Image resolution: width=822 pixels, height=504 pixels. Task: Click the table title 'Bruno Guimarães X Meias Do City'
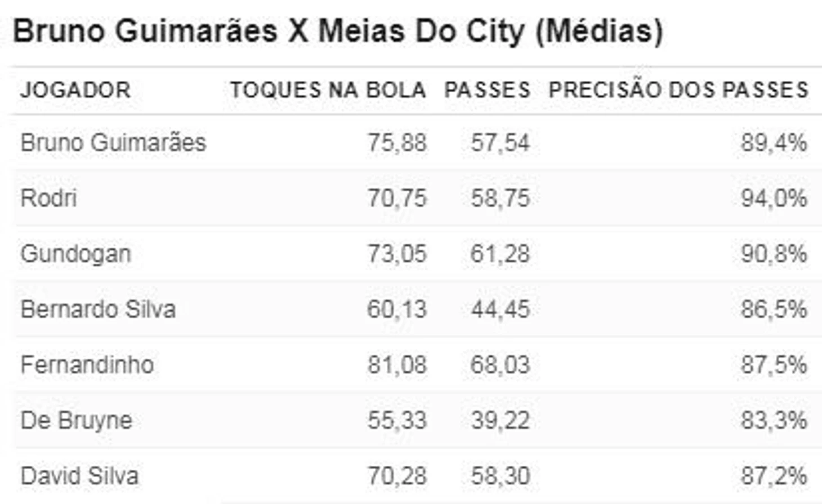click(x=338, y=31)
